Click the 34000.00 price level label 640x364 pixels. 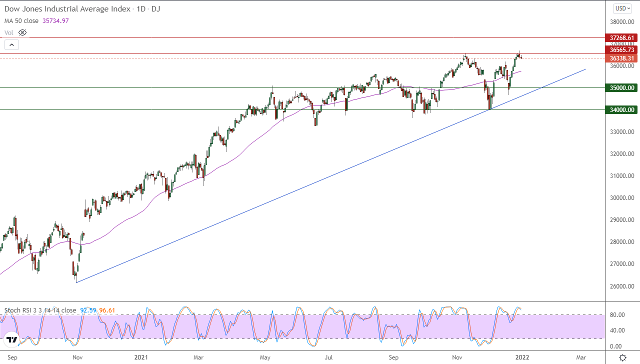620,109
